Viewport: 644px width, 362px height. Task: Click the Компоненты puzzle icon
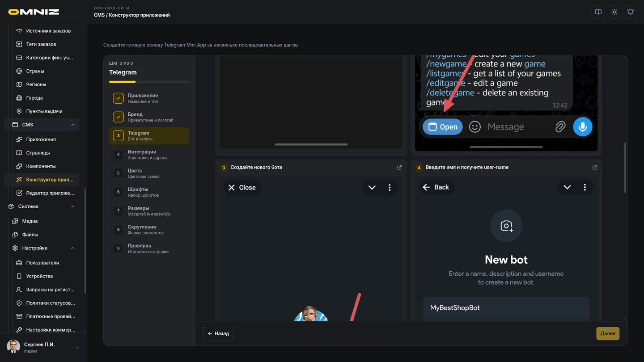pos(19,166)
